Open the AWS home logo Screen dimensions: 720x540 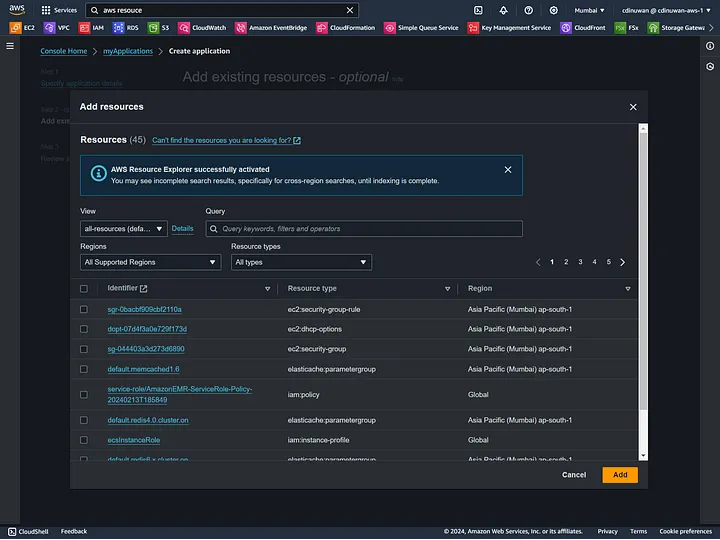point(17,10)
